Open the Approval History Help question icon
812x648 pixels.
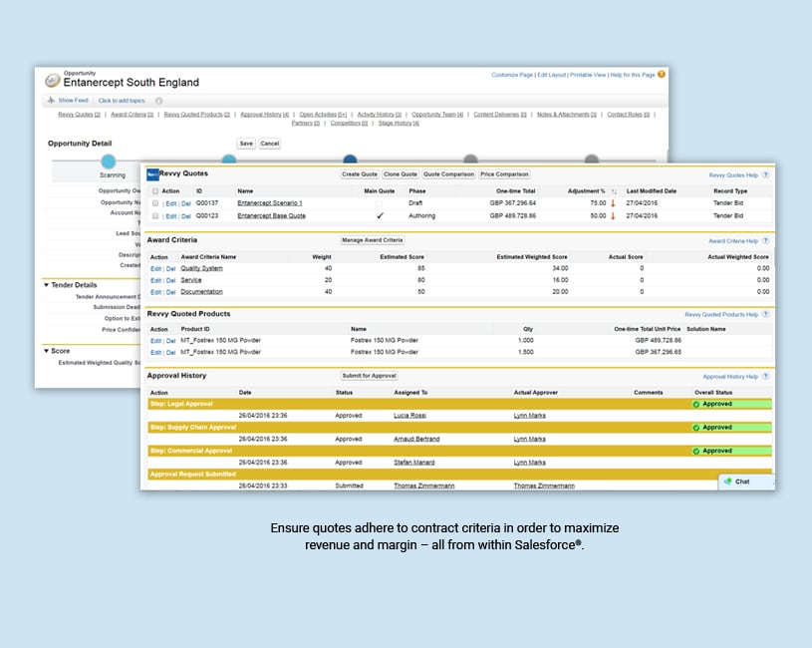tap(765, 377)
